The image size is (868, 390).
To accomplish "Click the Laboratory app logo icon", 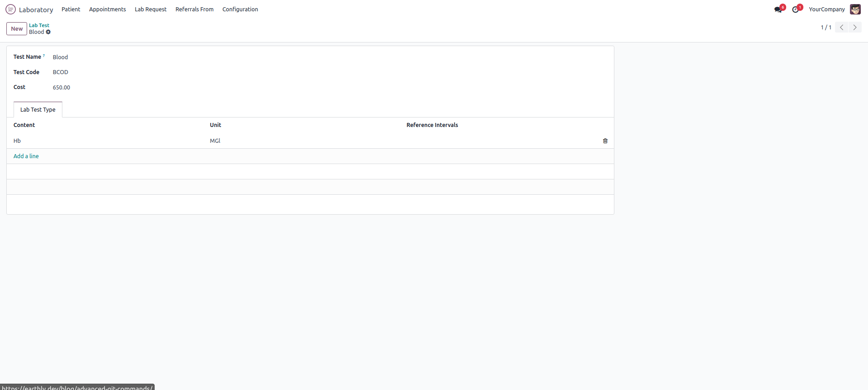I will pos(10,9).
